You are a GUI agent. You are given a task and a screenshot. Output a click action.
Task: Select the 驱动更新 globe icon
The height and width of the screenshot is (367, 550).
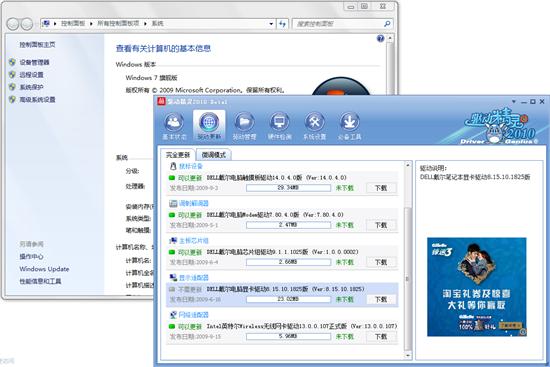pyautogui.click(x=209, y=122)
